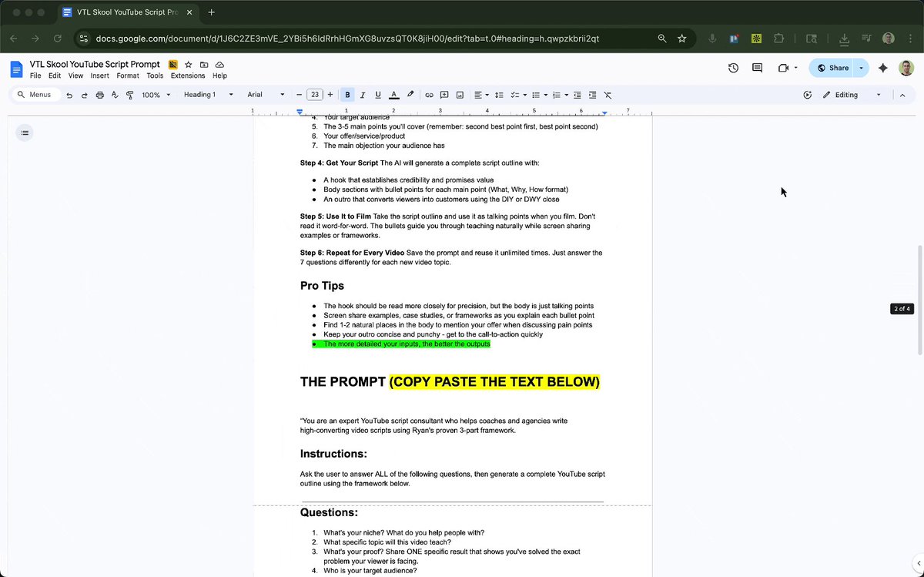Print the document via printer icon
Screen dimensions: 924x577
99,95
